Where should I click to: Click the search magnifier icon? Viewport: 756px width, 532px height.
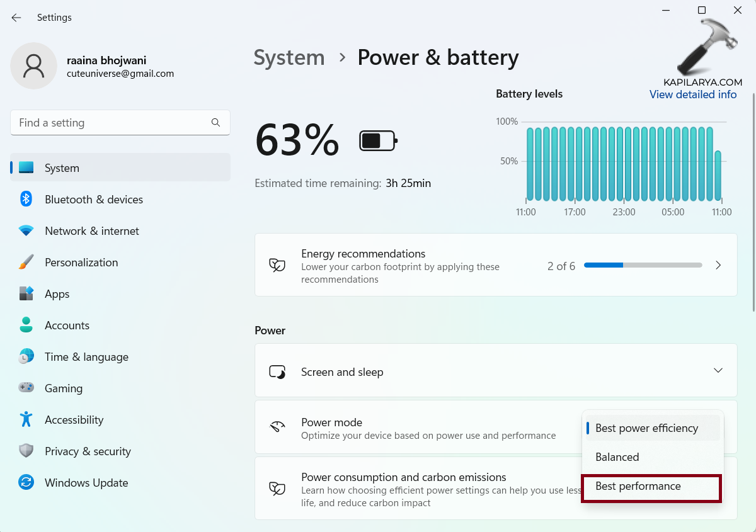coord(215,123)
